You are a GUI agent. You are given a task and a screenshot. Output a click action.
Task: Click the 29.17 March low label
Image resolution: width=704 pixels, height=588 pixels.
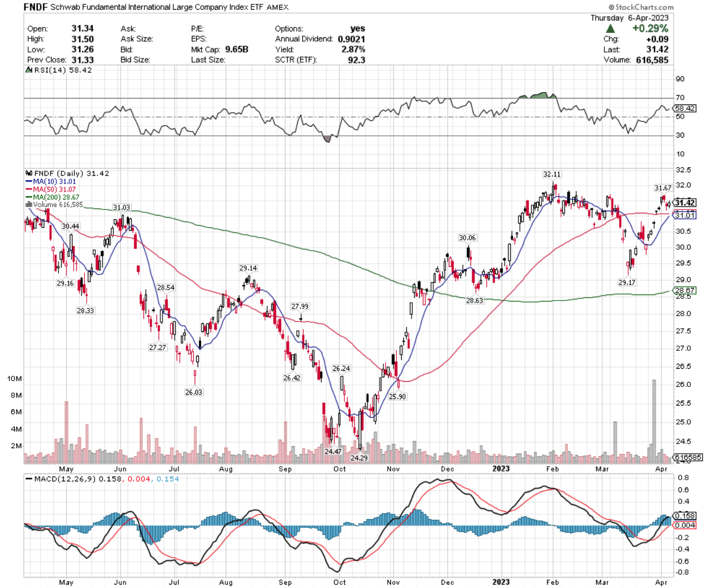click(627, 283)
